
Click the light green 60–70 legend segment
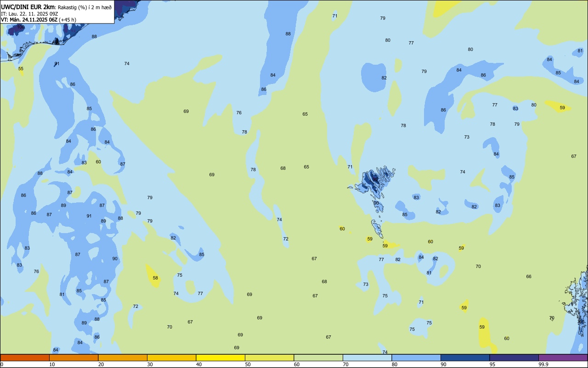point(318,357)
